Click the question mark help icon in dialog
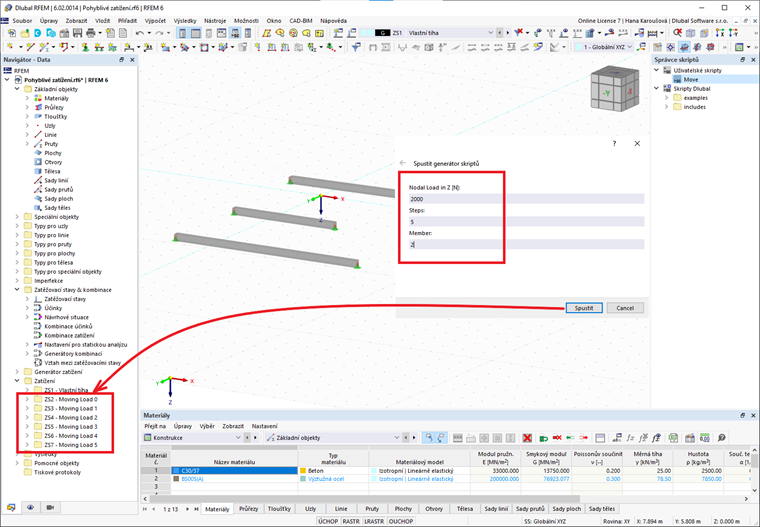This screenshot has height=527, width=760. (x=615, y=144)
